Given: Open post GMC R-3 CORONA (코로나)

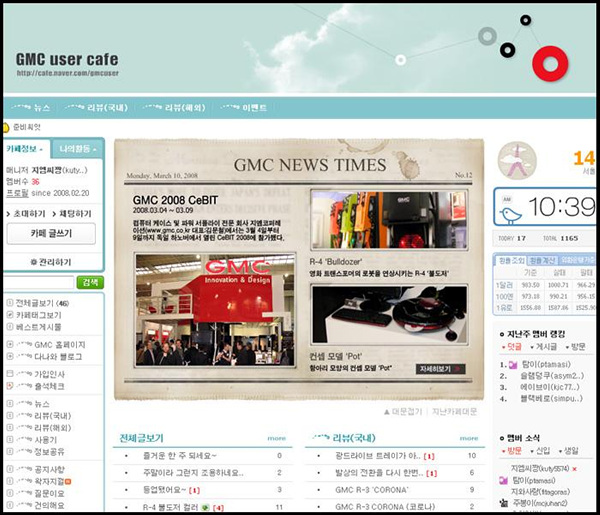Looking at the screenshot, I should pos(385,507).
